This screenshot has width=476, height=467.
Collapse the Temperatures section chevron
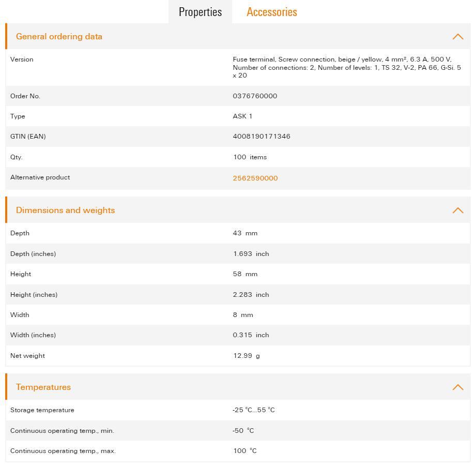click(457, 387)
